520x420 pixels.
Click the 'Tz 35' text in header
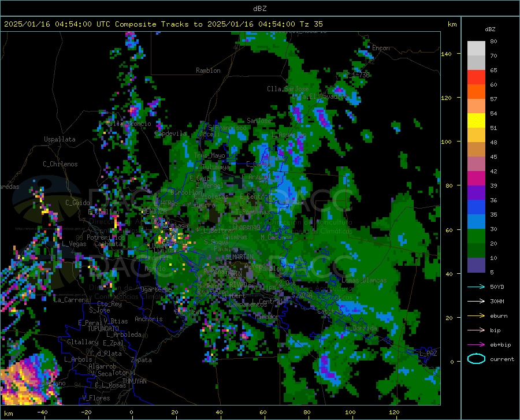click(311, 24)
